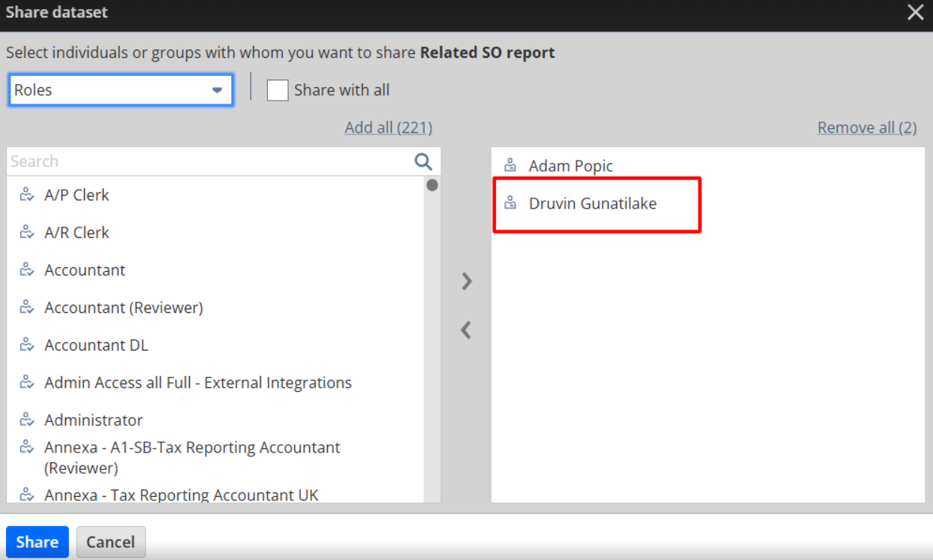
Task: Choose Accountant DL in the roles list
Action: [x=96, y=345]
